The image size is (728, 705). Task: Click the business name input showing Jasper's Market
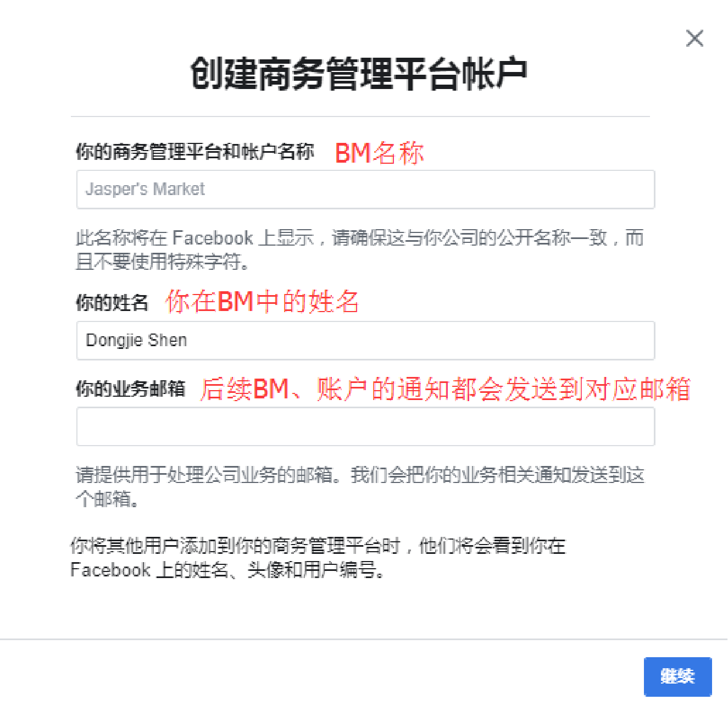[x=365, y=189]
